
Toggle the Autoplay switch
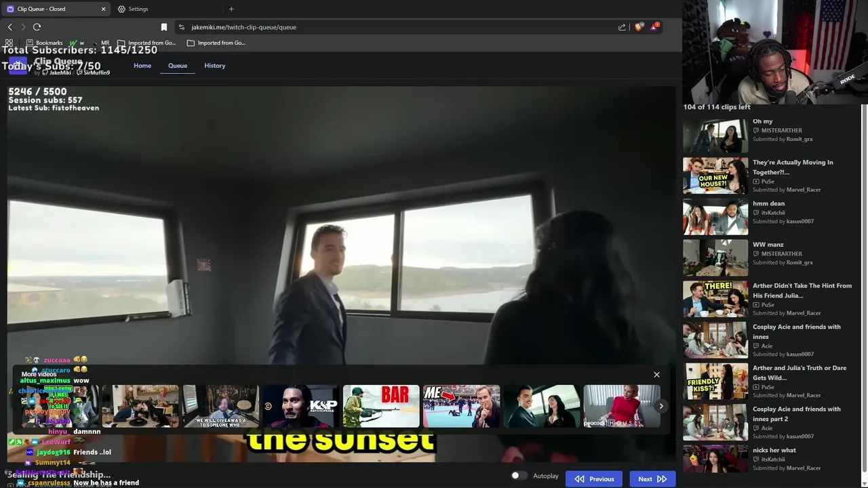pos(518,476)
